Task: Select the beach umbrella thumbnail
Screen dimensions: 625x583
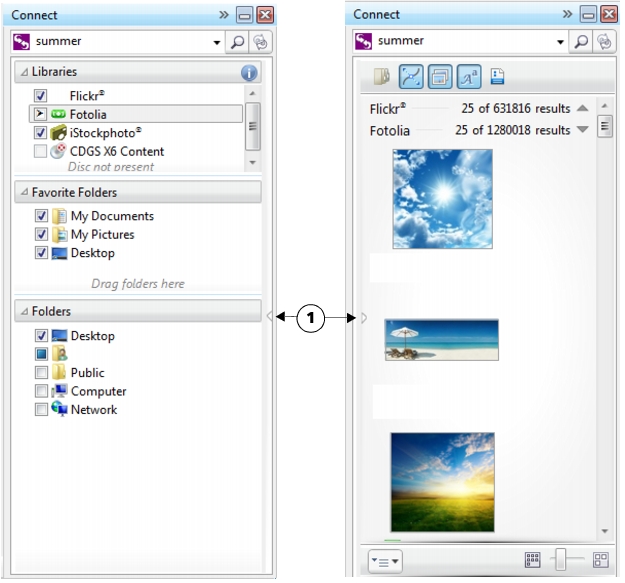Action: (x=441, y=340)
